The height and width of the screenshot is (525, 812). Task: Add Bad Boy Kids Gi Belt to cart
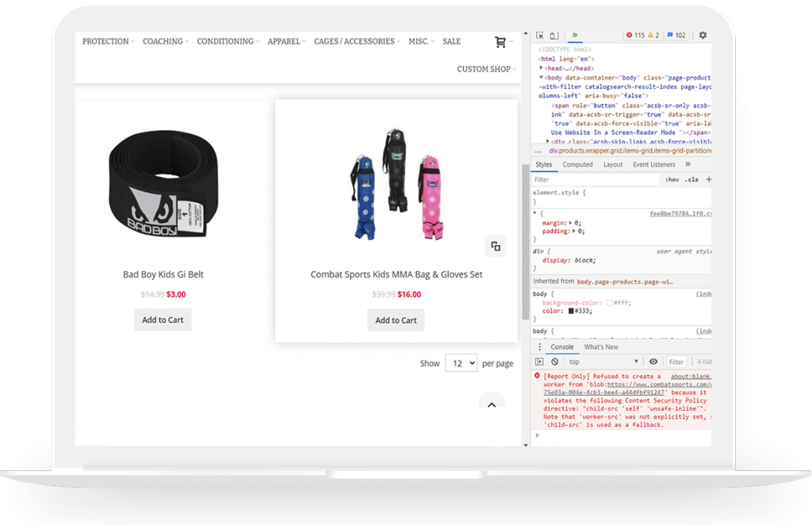163,320
